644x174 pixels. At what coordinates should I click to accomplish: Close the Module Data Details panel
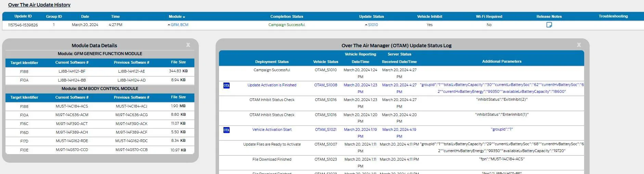[x=188, y=45]
